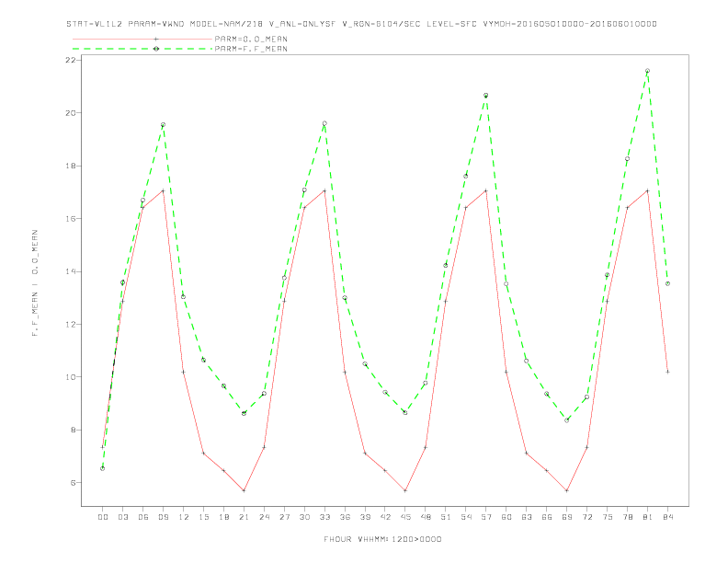This screenshot has width=728, height=563.
Task: Click x-axis forecast hour label 57
Action: [x=486, y=517]
